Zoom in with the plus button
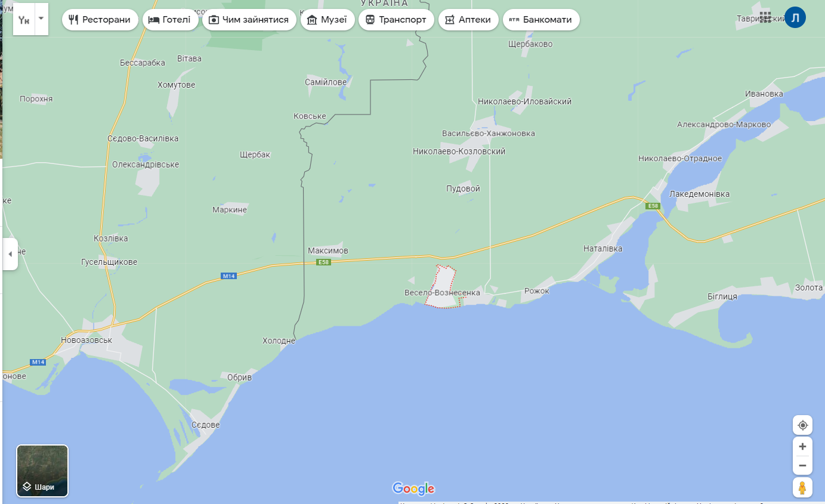 [x=802, y=447]
